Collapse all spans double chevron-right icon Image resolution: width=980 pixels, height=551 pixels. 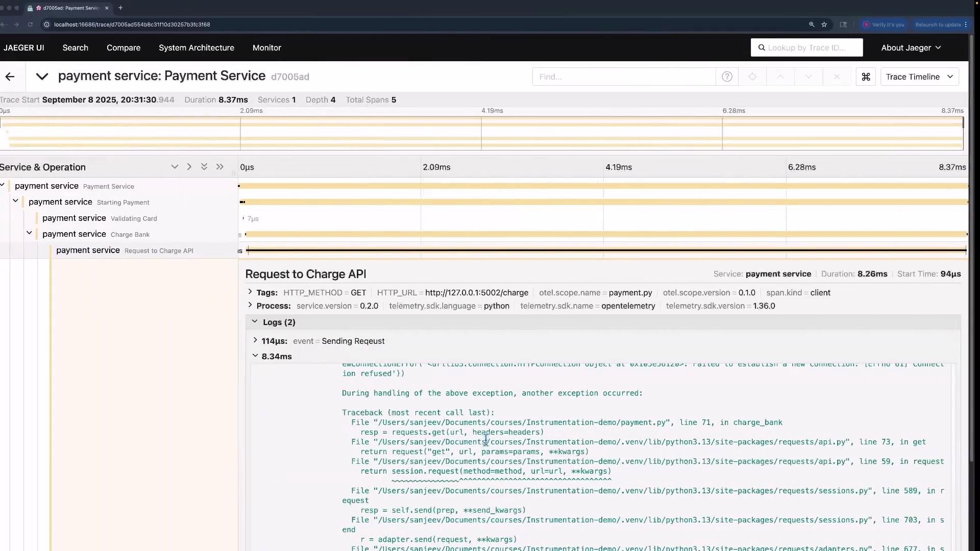pyautogui.click(x=219, y=167)
